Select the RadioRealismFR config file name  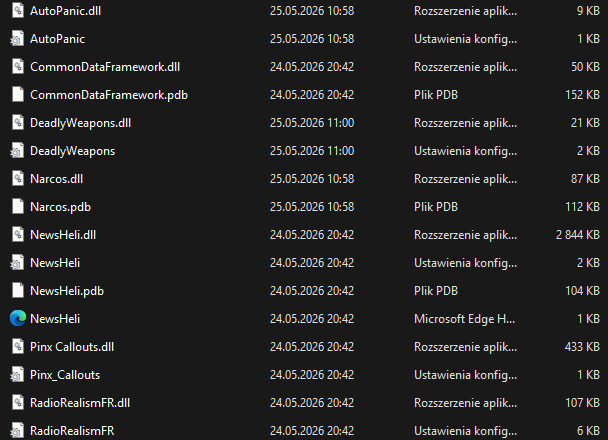(72, 431)
